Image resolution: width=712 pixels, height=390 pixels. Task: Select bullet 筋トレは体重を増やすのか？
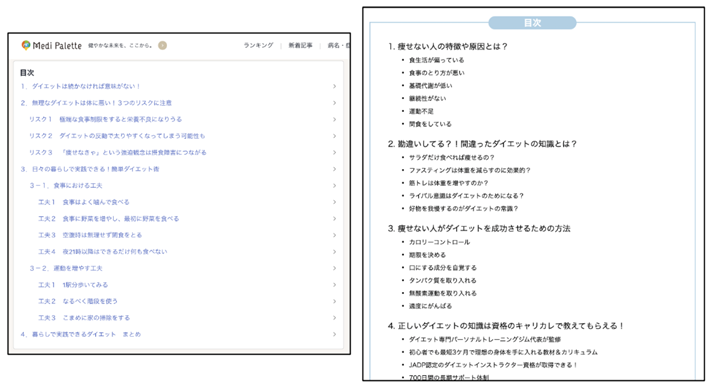tap(448, 183)
